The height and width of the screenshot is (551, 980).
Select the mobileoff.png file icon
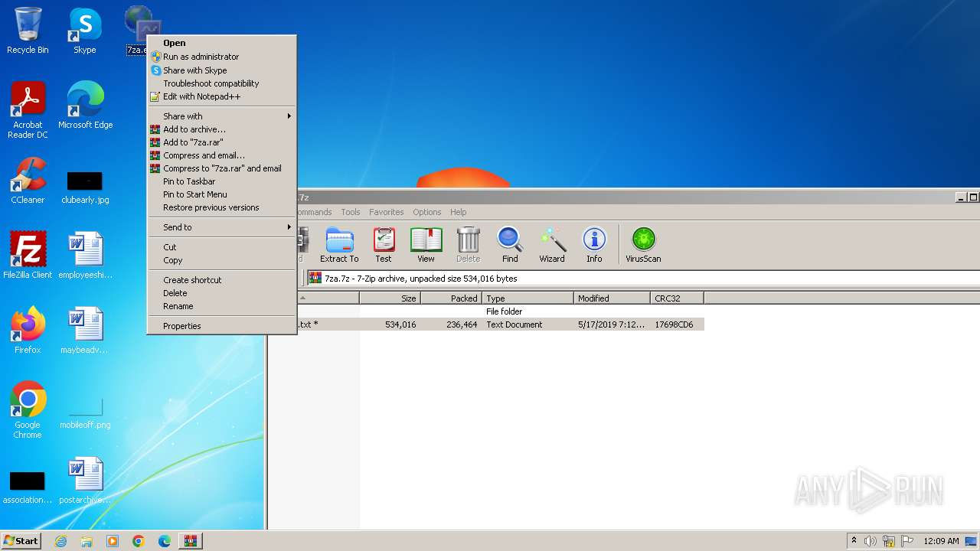[x=85, y=413]
